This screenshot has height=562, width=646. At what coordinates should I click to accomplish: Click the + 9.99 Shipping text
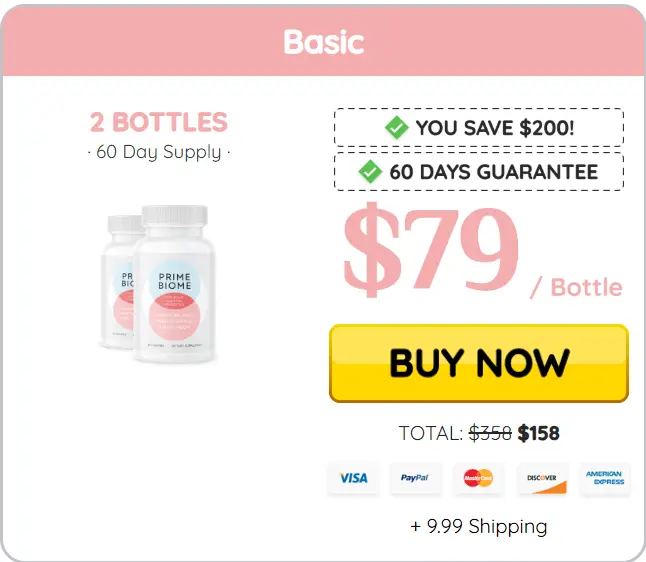pos(479,527)
